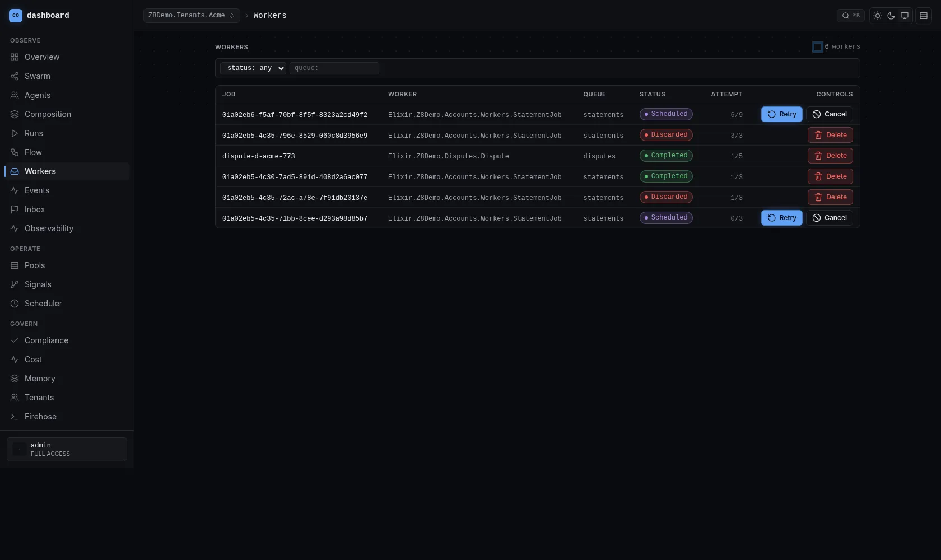Delete the dispute-d-acme-773 job
Screen dimensions: 941x560
tap(830, 156)
